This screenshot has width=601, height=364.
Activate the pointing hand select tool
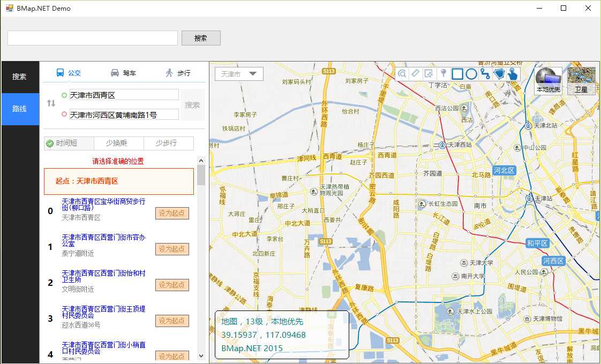click(x=513, y=73)
